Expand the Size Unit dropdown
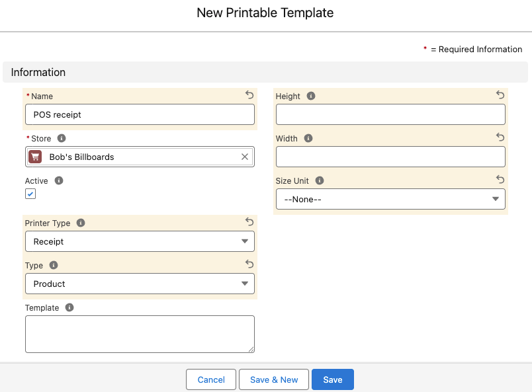The image size is (532, 392). pyautogui.click(x=390, y=199)
